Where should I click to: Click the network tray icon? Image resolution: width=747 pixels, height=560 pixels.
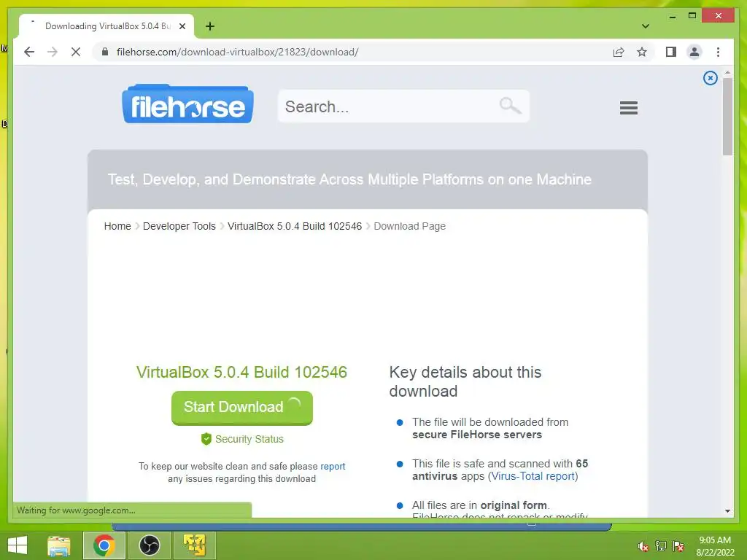tap(661, 546)
